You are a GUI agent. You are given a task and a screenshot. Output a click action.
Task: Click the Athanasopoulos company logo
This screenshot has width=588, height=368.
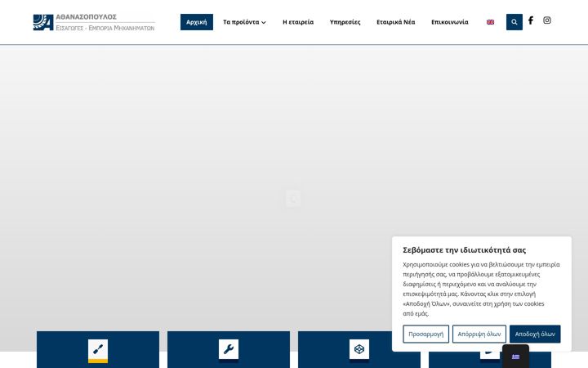point(94,22)
